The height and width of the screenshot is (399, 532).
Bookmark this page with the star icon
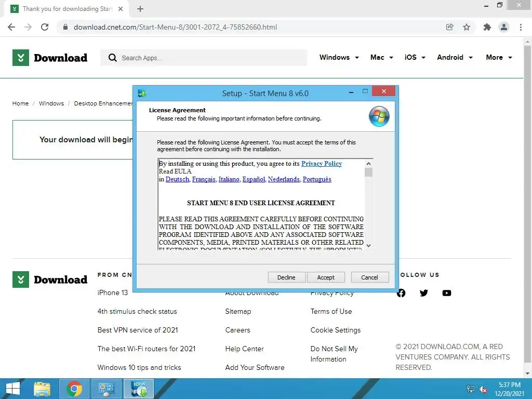click(467, 27)
